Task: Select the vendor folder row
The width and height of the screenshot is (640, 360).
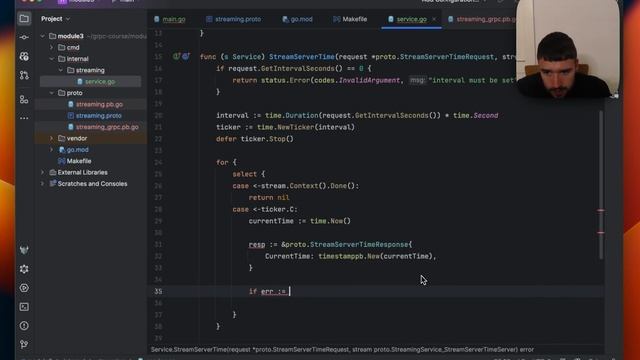Action: click(x=91, y=138)
